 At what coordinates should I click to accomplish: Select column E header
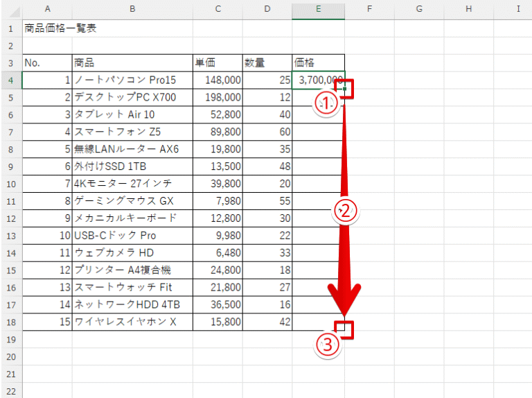tap(318, 9)
